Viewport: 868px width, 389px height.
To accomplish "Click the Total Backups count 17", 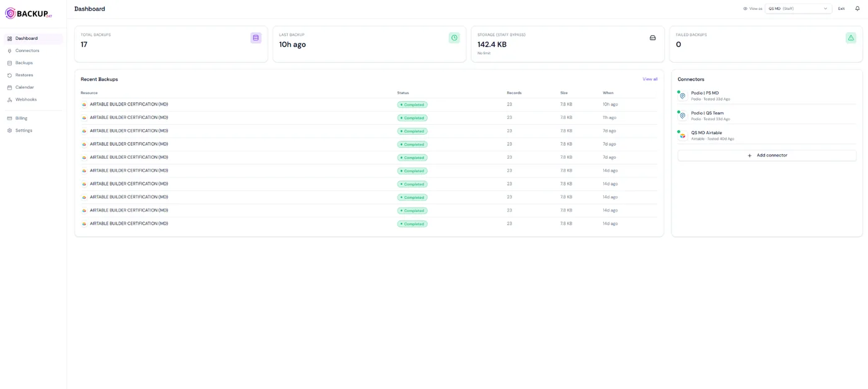I will tap(84, 45).
